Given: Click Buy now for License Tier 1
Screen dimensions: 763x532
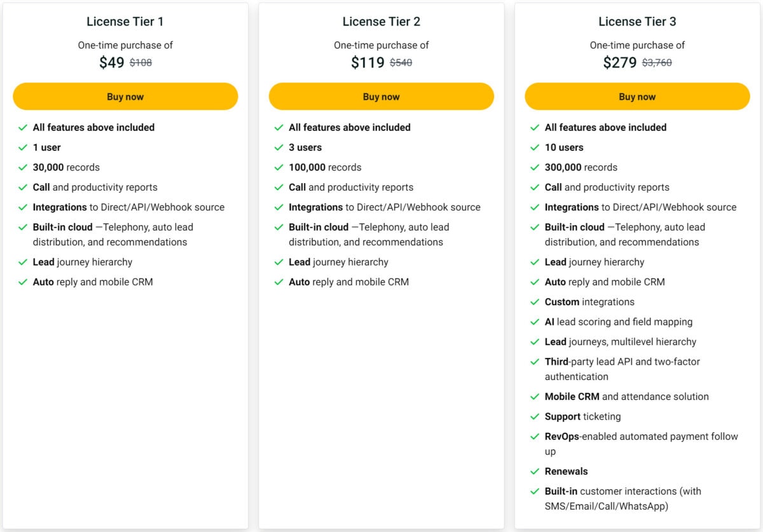Looking at the screenshot, I should [x=125, y=97].
